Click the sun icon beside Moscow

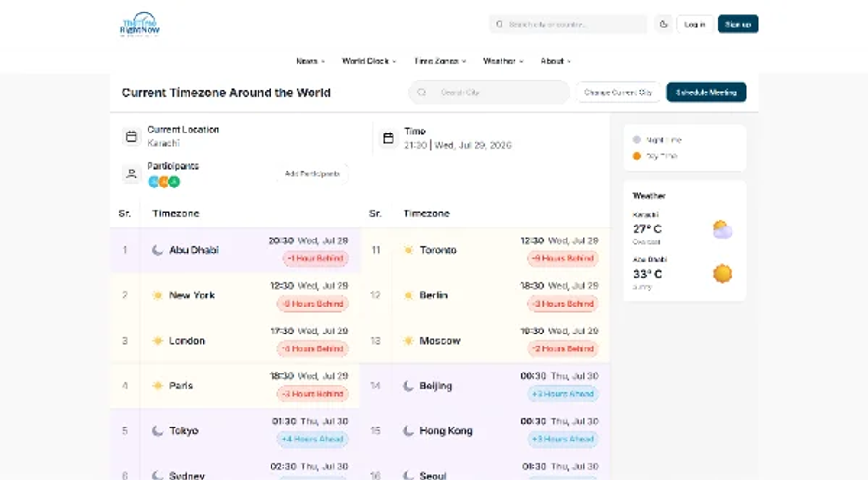pos(408,341)
